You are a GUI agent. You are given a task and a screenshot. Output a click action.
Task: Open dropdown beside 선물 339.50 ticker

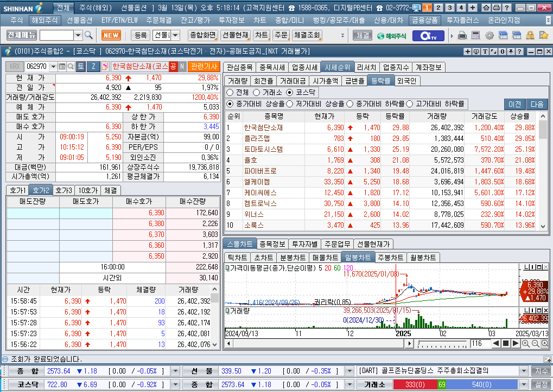(349, 371)
